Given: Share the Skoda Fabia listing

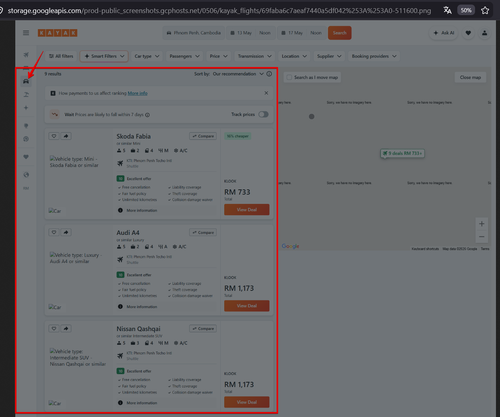Looking at the screenshot, I should click(x=66, y=136).
